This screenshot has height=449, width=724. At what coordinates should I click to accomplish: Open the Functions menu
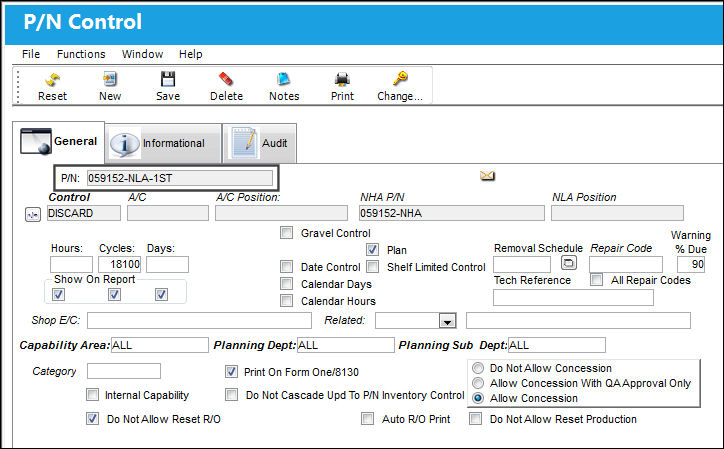click(81, 54)
